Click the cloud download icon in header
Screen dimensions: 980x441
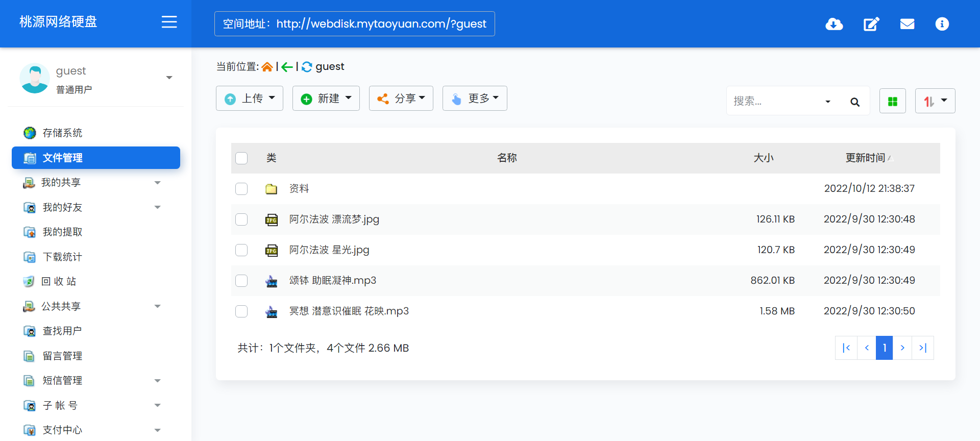834,24
